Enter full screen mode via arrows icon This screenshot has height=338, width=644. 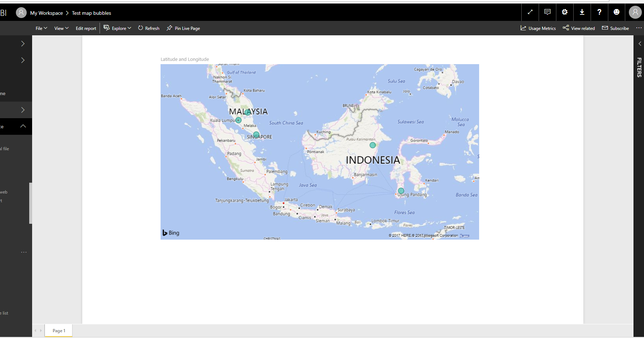click(x=530, y=12)
